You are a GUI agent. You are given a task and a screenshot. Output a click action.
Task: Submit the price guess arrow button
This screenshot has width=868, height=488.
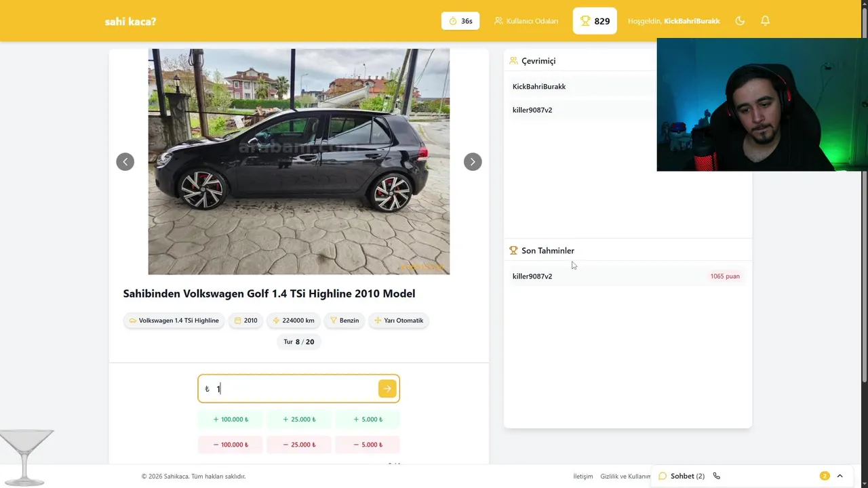387,388
